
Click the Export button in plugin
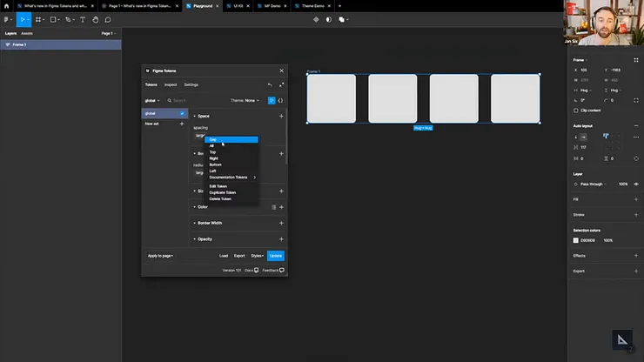pyautogui.click(x=238, y=256)
